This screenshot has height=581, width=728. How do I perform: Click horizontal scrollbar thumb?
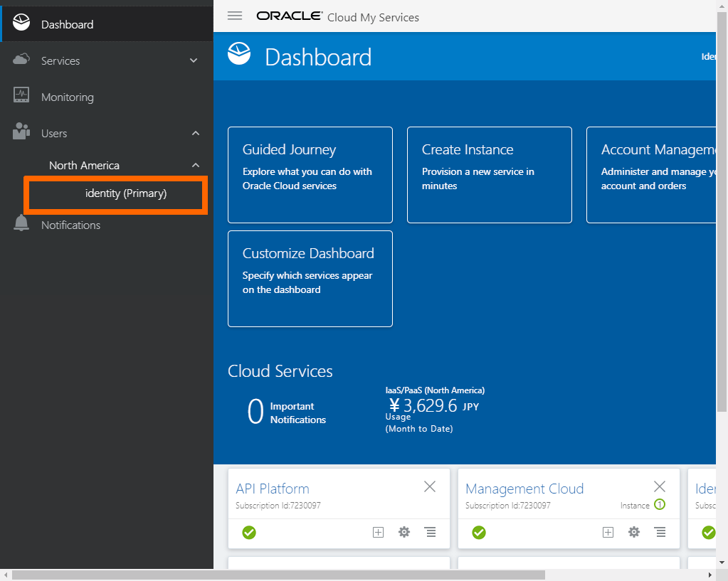pyautogui.click(x=278, y=575)
